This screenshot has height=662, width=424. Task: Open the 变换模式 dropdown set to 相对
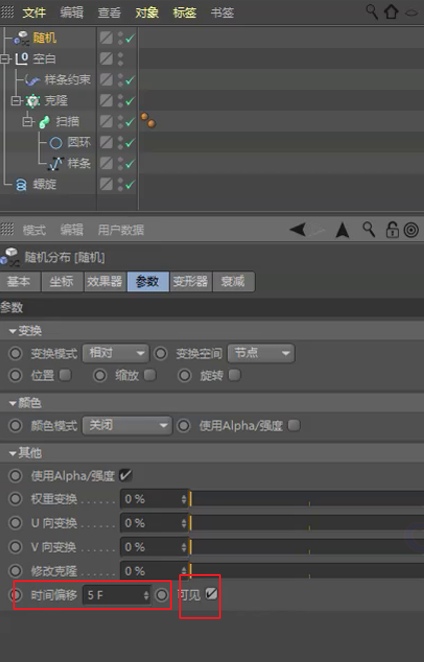(116, 353)
